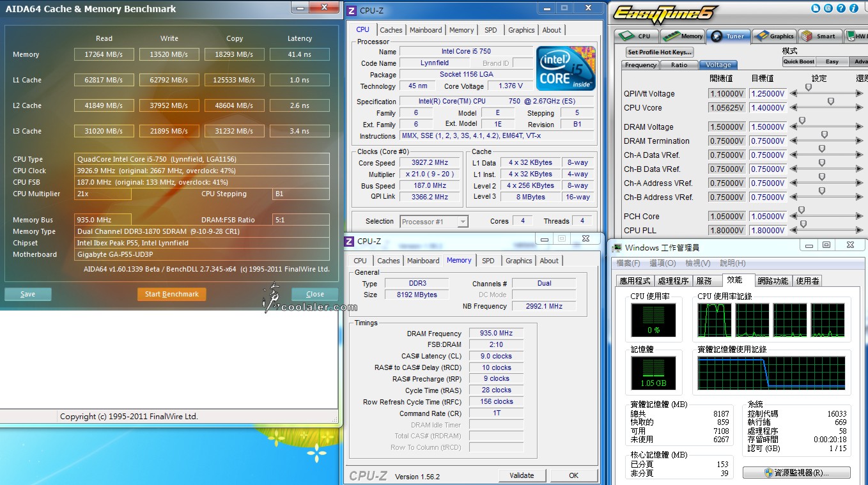The height and width of the screenshot is (485, 868).
Task: Click EasyTune6 info "i" icon
Action: point(854,8)
